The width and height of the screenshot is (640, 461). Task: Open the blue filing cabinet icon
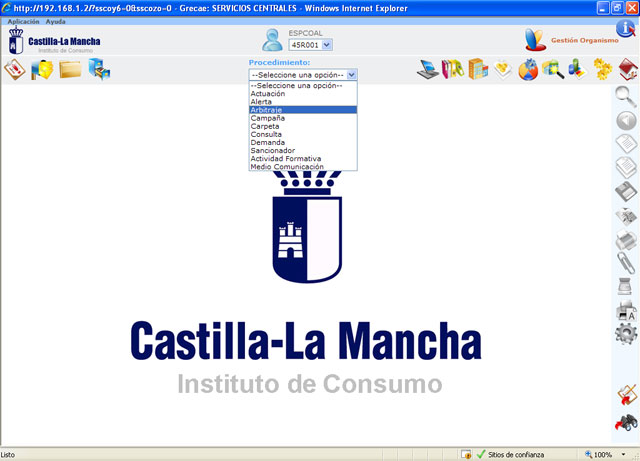[99, 69]
